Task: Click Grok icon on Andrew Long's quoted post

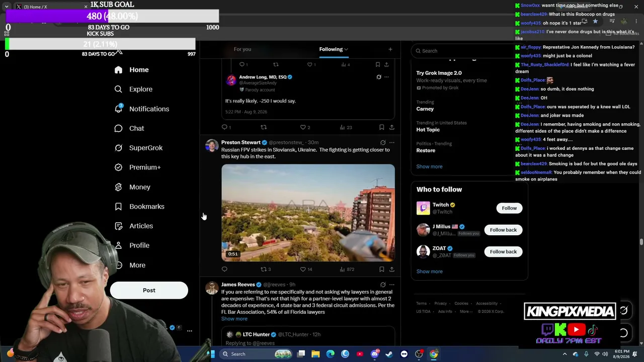Action: point(379,77)
